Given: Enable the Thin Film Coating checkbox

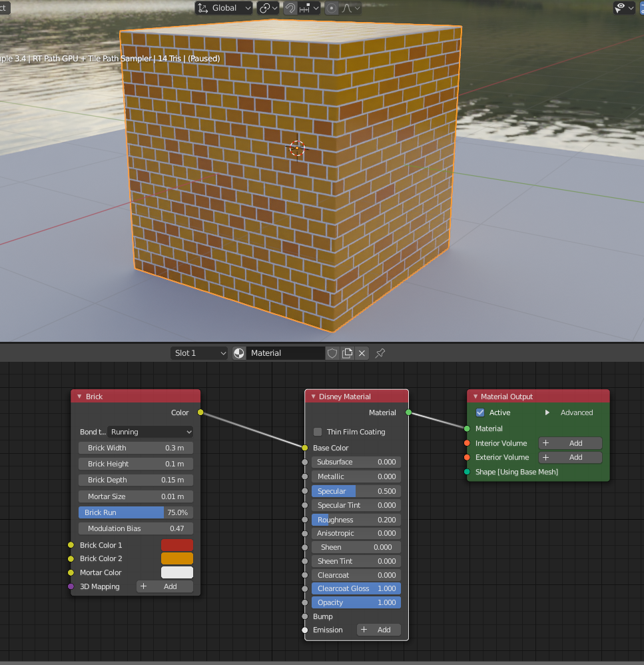Looking at the screenshot, I should tap(318, 432).
